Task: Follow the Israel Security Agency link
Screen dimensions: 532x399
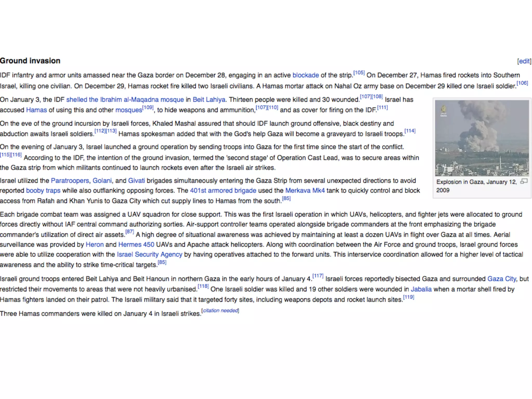Action: coord(149,255)
